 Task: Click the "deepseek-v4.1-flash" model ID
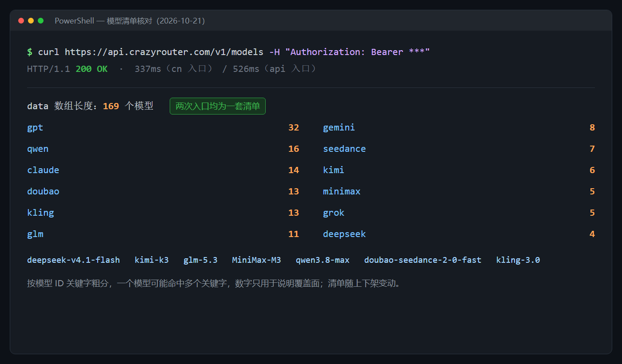click(73, 260)
